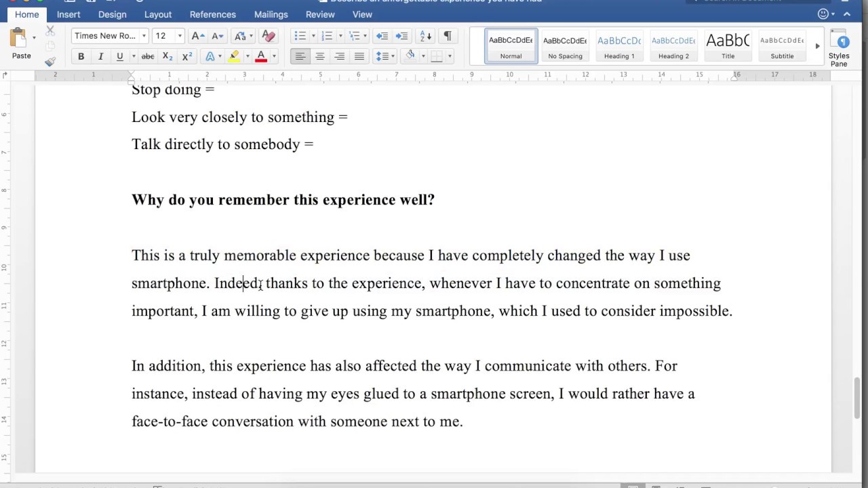Select align text left
Image resolution: width=868 pixels, height=488 pixels.
300,57
